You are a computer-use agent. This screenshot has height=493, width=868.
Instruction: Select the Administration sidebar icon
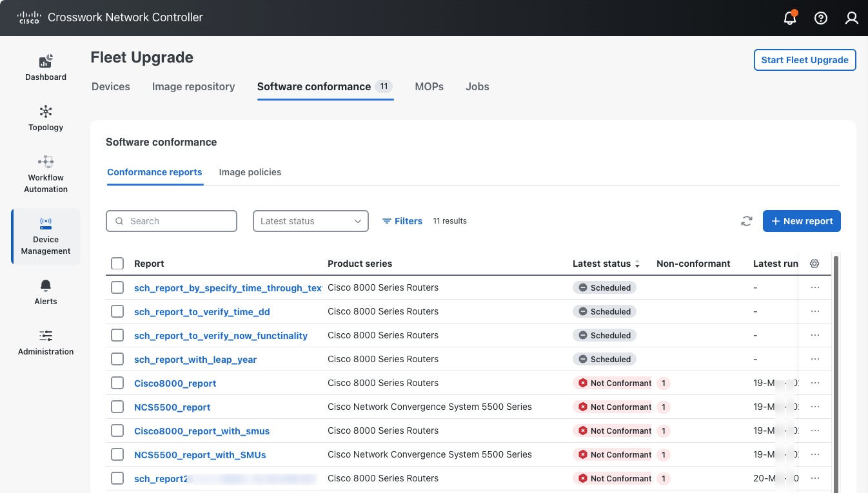tap(45, 342)
